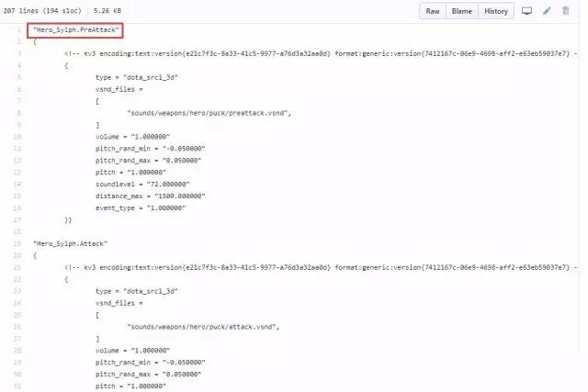Screen dimensions: 588x392
Task: Click line number 19 in the gutter
Action: [x=17, y=243]
